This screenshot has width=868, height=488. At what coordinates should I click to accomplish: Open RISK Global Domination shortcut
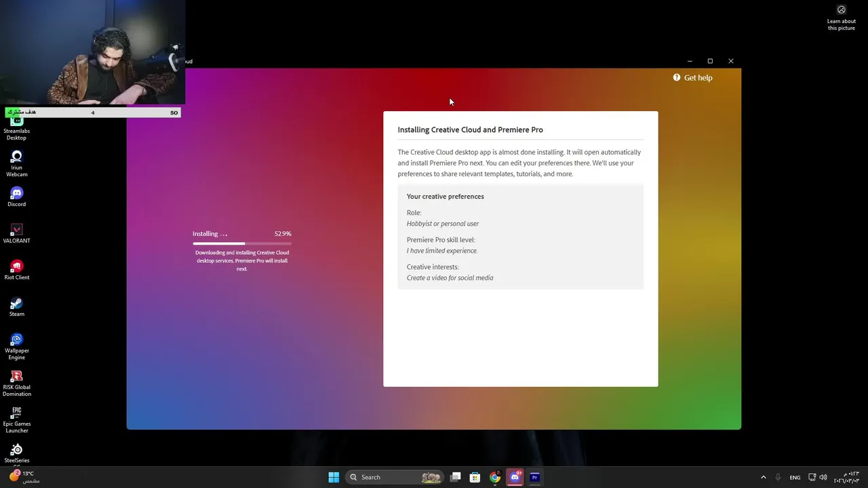coord(17,383)
